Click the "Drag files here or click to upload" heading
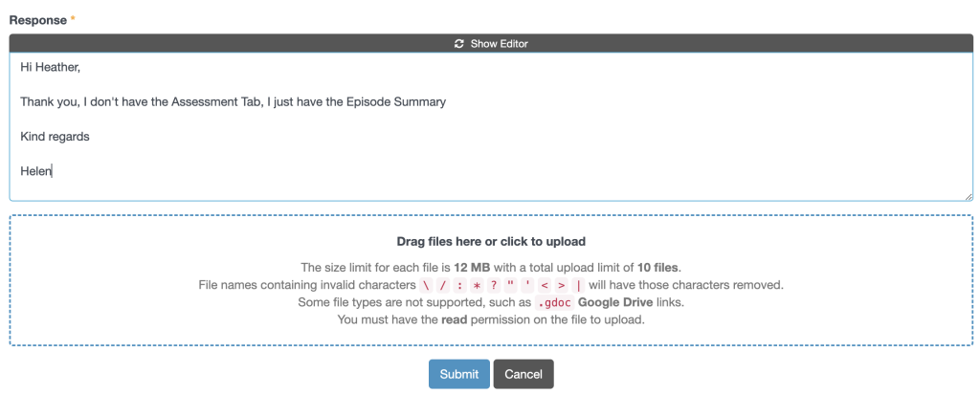This screenshot has width=980, height=394. pyautogui.click(x=491, y=242)
